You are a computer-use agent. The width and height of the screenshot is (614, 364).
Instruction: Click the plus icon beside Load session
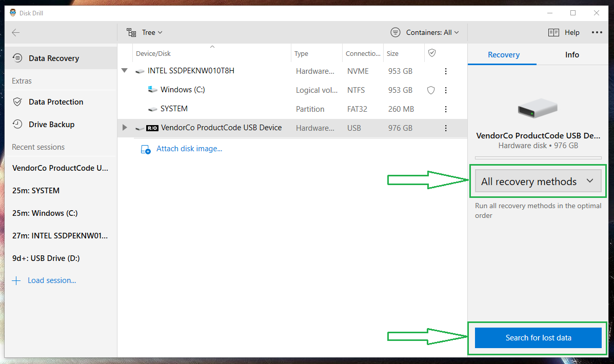[x=16, y=280]
